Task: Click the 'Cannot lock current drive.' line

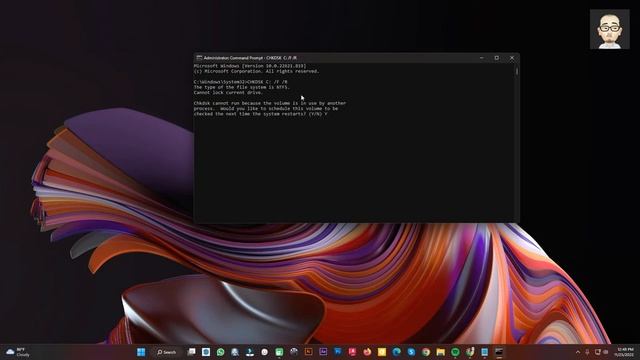Action: 228,93
